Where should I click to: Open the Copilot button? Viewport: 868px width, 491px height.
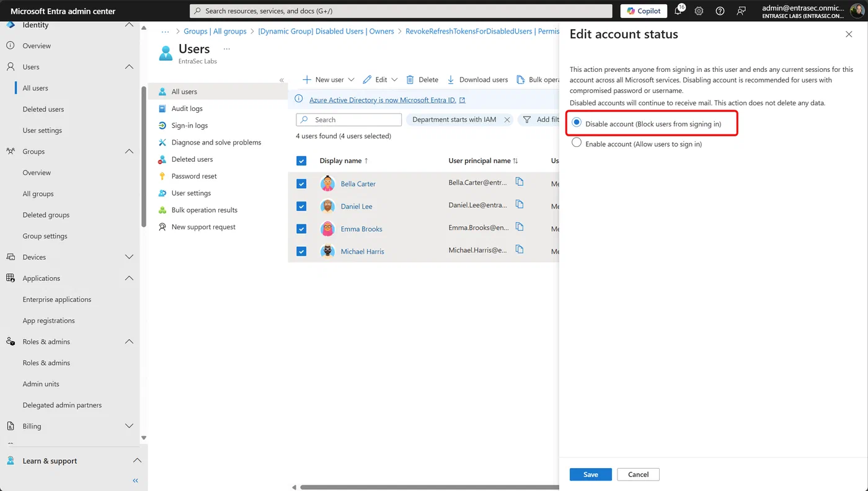644,11
